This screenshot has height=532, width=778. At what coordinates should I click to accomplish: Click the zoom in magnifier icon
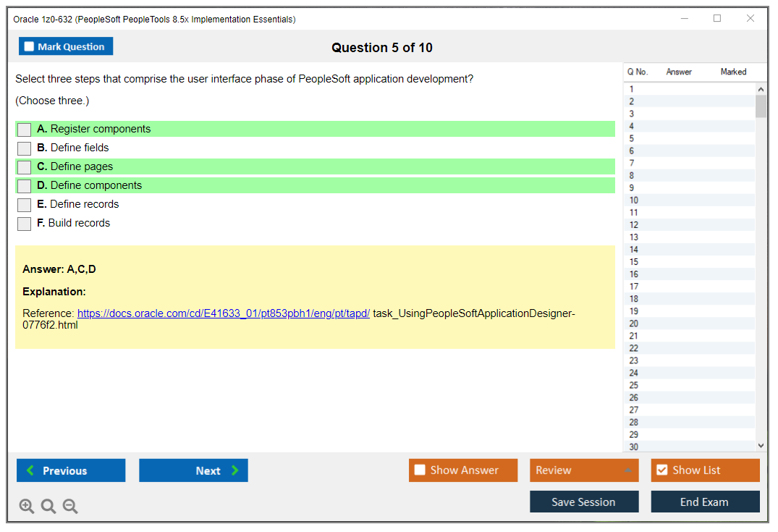pos(27,507)
